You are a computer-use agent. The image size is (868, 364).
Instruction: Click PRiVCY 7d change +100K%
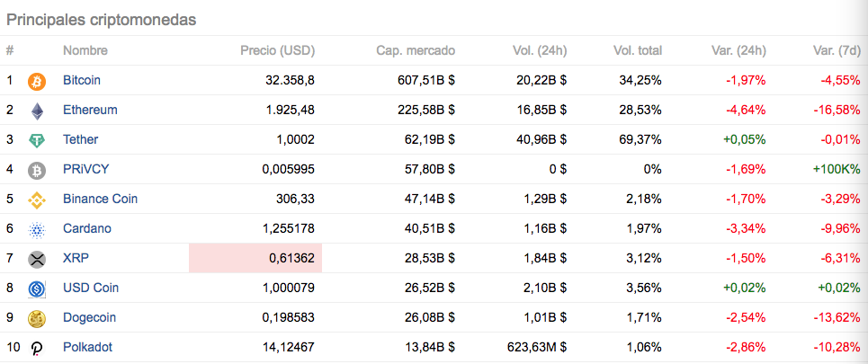(837, 169)
